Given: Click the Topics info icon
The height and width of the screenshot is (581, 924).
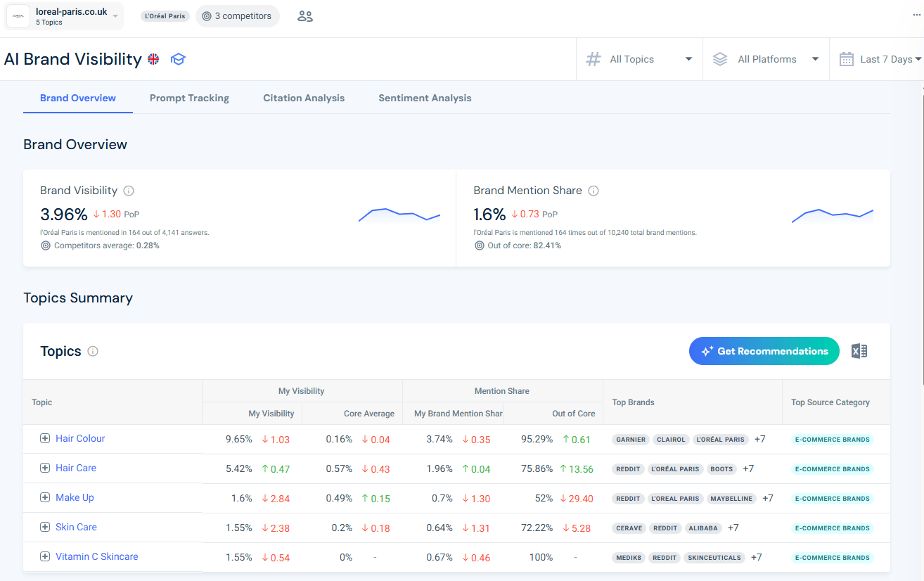Looking at the screenshot, I should click(x=93, y=351).
